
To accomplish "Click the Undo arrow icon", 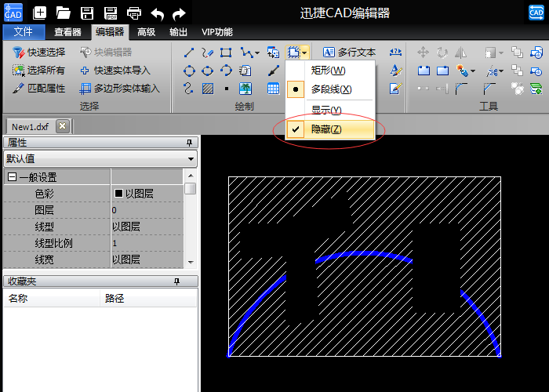I will click(158, 13).
